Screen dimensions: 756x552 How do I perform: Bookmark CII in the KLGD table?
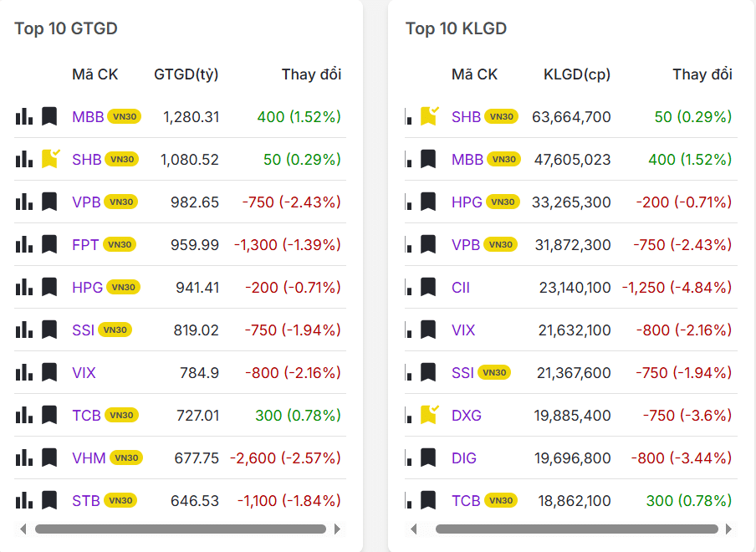(429, 287)
